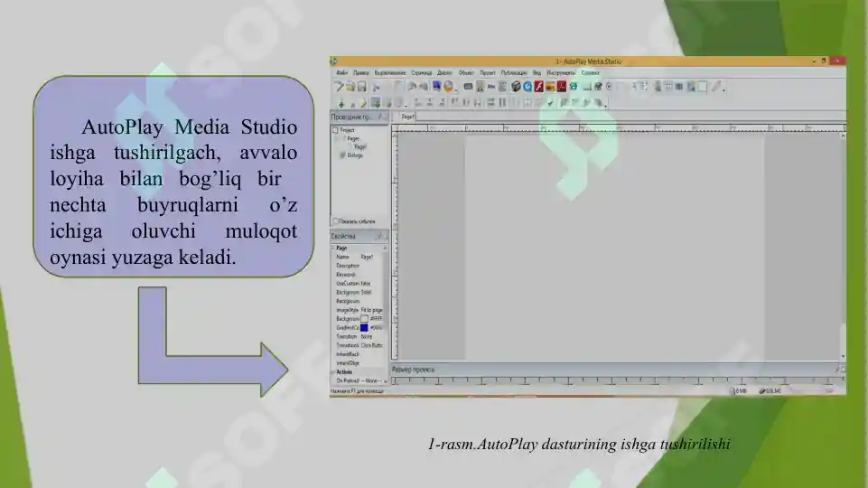Image resolution: width=868 pixels, height=488 pixels.
Task: Click the ImageStyle Fit to page value
Action: tap(371, 310)
